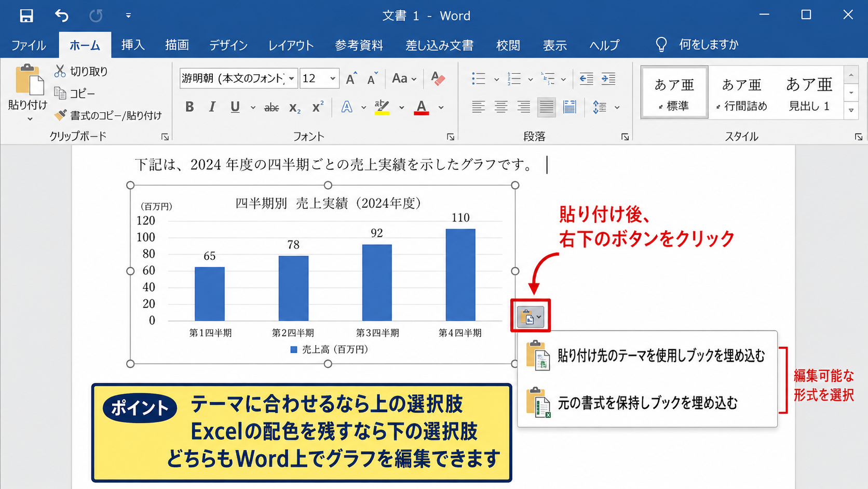Click 書式のコピー/貼り付け format painter
The width and height of the screenshot is (868, 489).
coord(108,115)
